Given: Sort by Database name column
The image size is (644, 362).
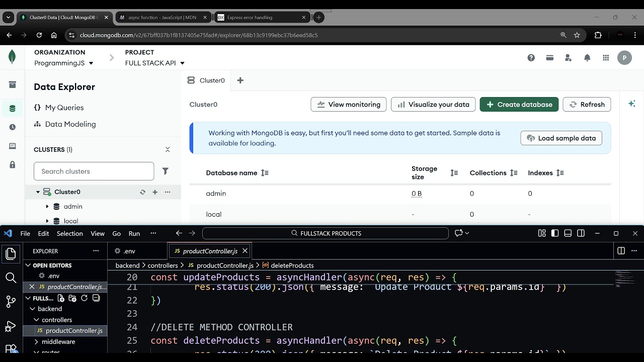Looking at the screenshot, I should tap(265, 173).
